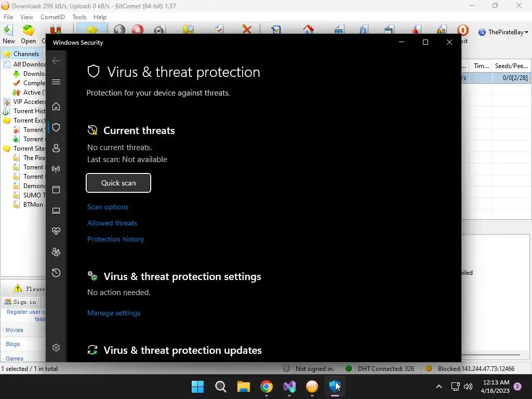Select Torrent History in BitComet tree
Screen dimensions: 532x399
[x=24, y=111]
